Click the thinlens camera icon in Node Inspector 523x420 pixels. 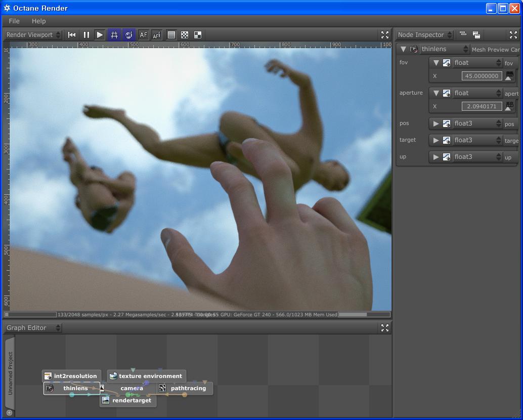(x=414, y=50)
